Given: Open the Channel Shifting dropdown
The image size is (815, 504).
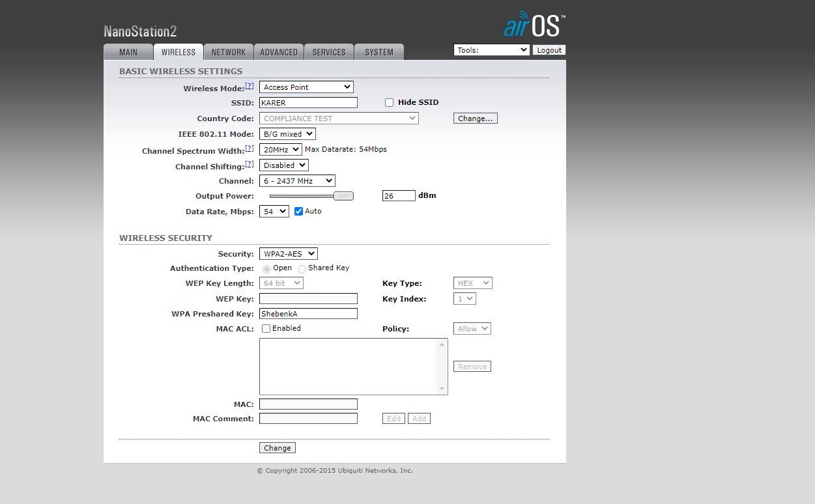Looking at the screenshot, I should coord(283,165).
